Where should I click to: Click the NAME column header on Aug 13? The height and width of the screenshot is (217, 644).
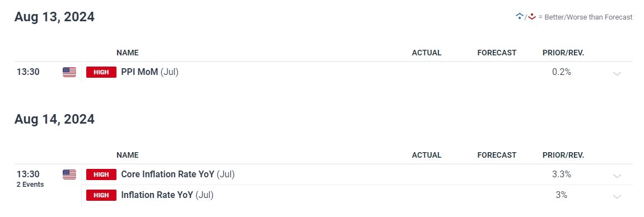click(127, 53)
